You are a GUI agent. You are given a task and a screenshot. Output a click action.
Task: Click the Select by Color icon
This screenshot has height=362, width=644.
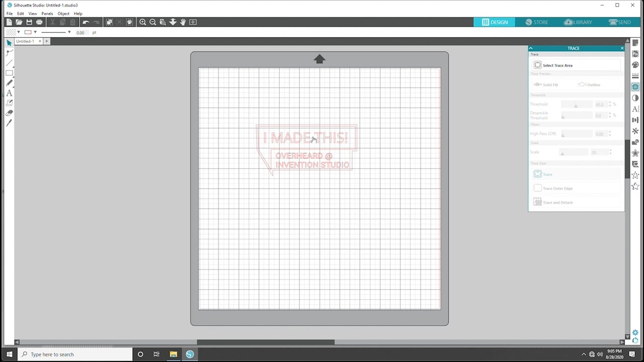(x=130, y=22)
